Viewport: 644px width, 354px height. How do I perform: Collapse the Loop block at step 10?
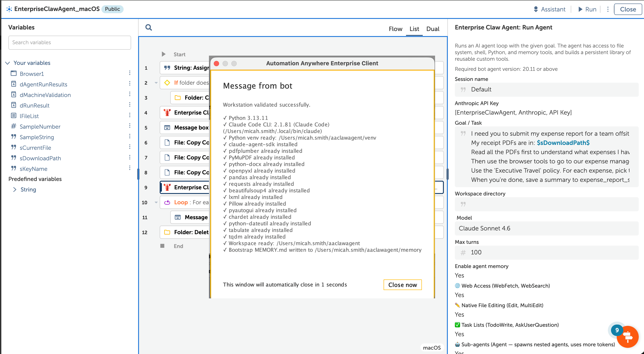(156, 202)
